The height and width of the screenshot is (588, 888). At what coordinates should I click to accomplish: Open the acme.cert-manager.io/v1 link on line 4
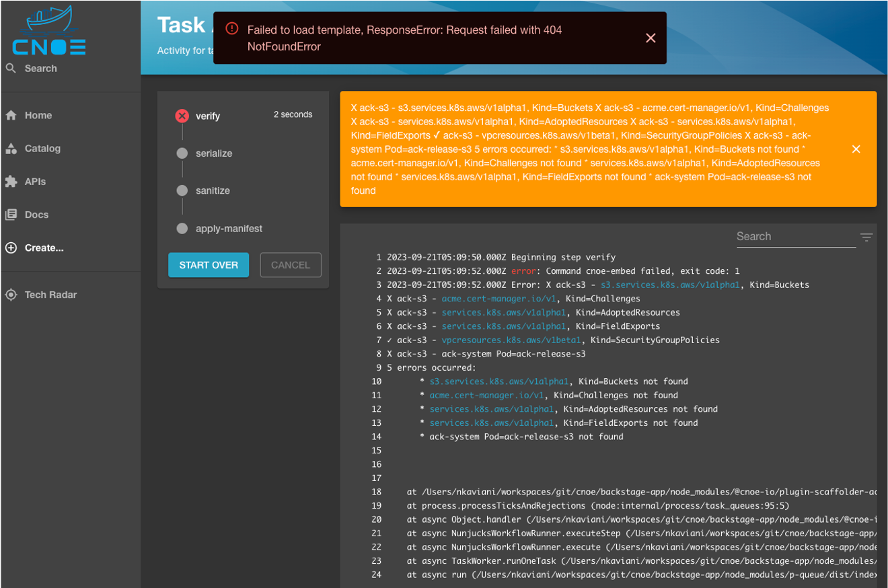tap(499, 299)
